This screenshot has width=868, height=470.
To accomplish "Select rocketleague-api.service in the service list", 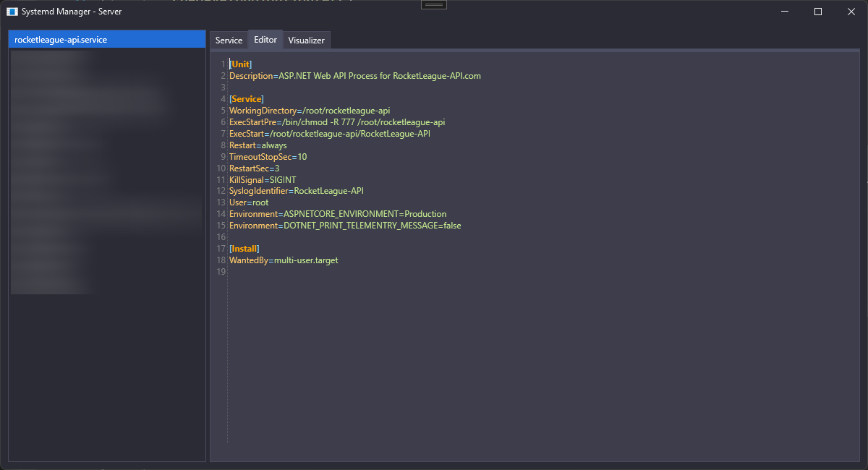I will (x=107, y=40).
